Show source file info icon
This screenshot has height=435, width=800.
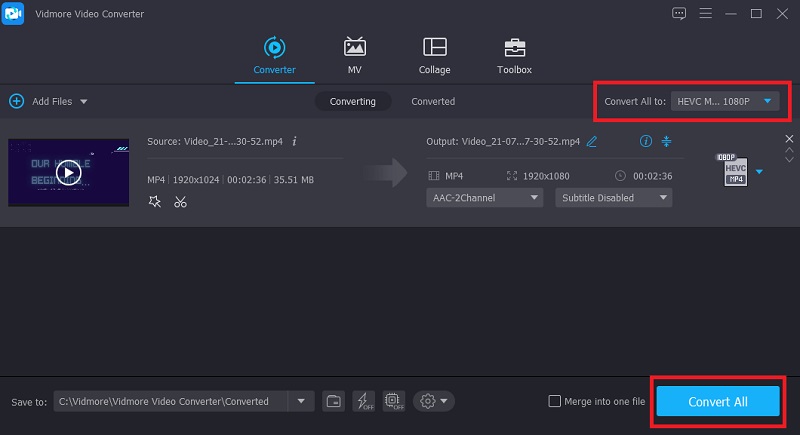click(295, 141)
